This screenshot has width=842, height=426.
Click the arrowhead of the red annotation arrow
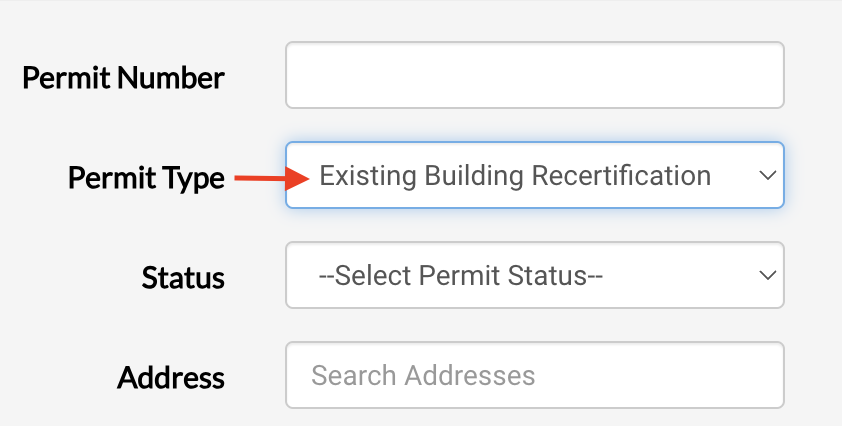tap(295, 178)
